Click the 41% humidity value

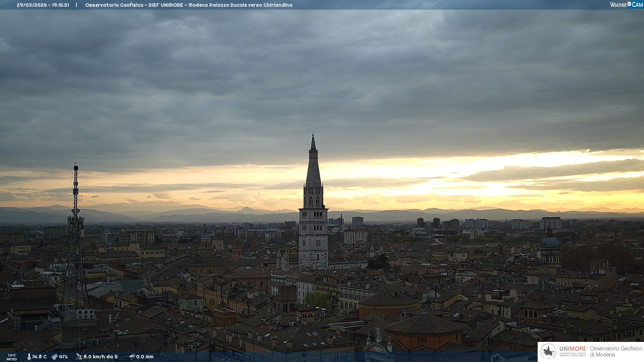pos(63,357)
